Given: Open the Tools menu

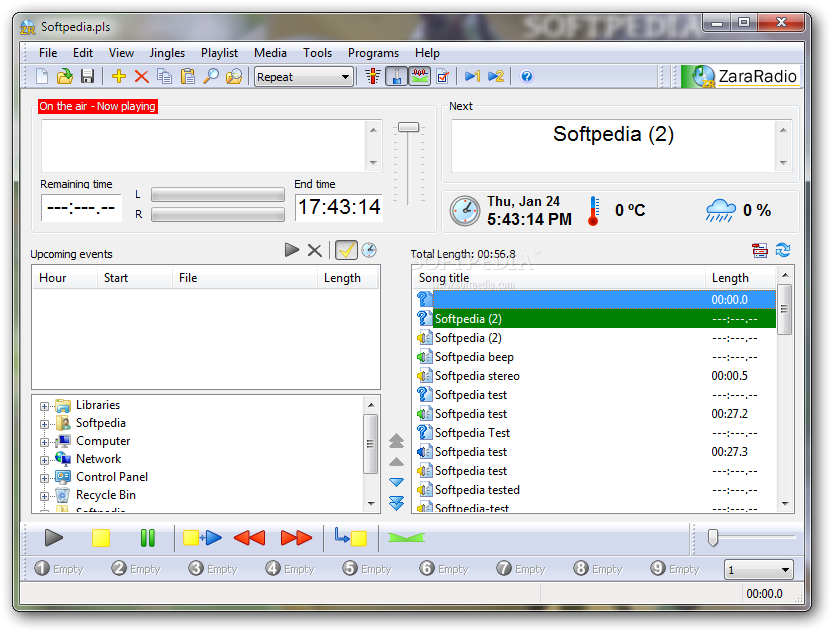Looking at the screenshot, I should 317,53.
